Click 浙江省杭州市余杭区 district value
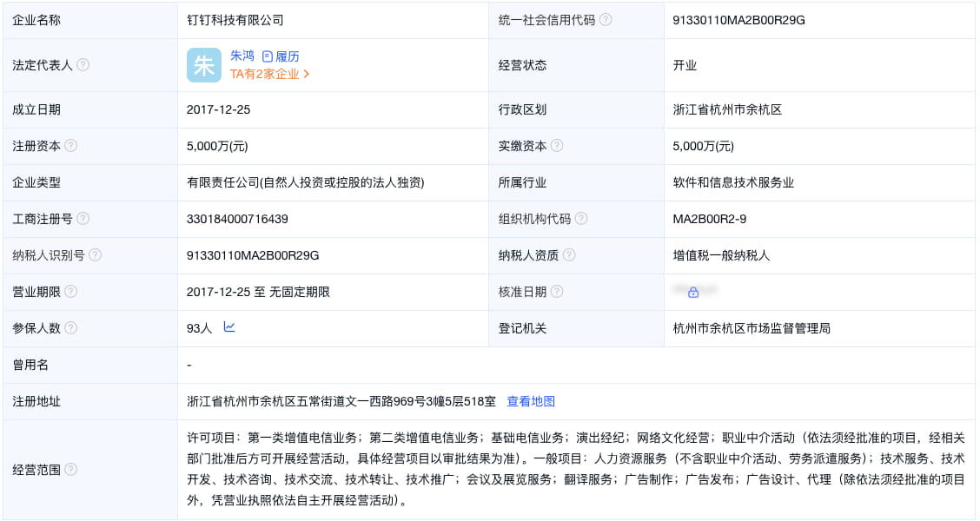This screenshot has height=521, width=980. coord(727,110)
